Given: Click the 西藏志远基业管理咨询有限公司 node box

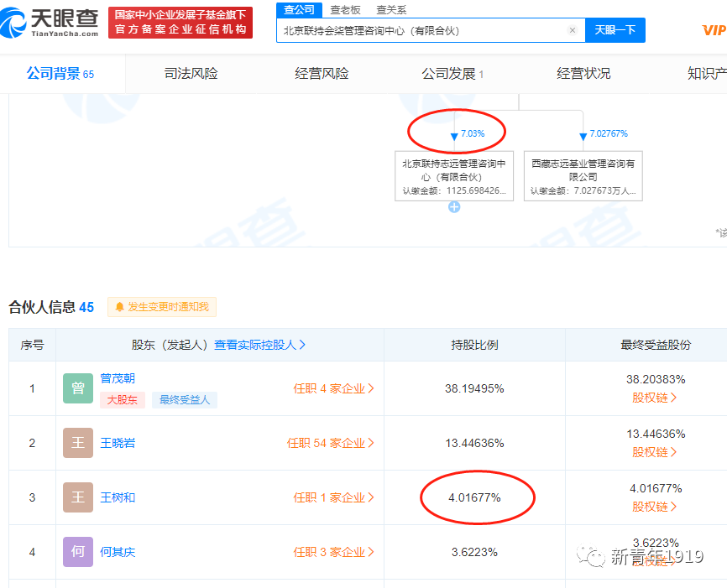Looking at the screenshot, I should [583, 176].
